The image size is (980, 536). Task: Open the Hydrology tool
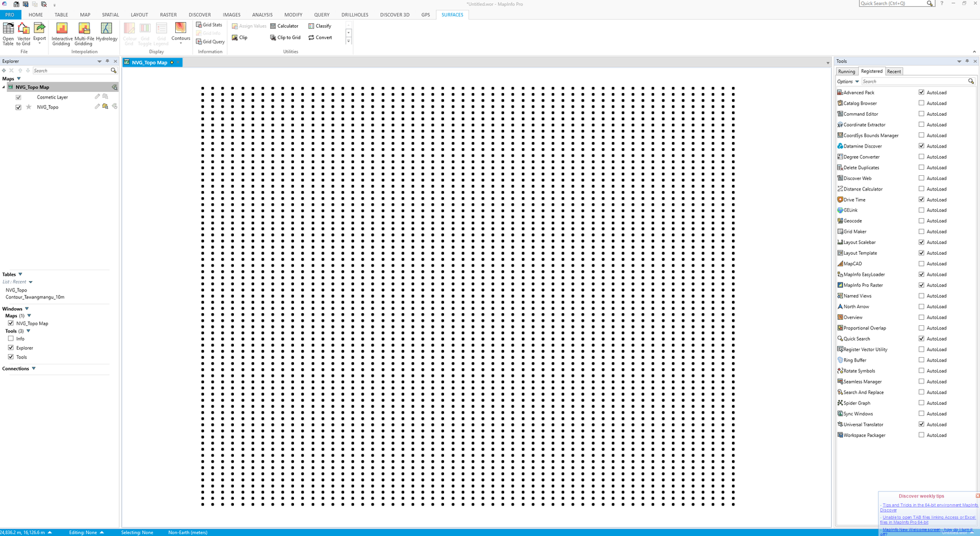(107, 32)
